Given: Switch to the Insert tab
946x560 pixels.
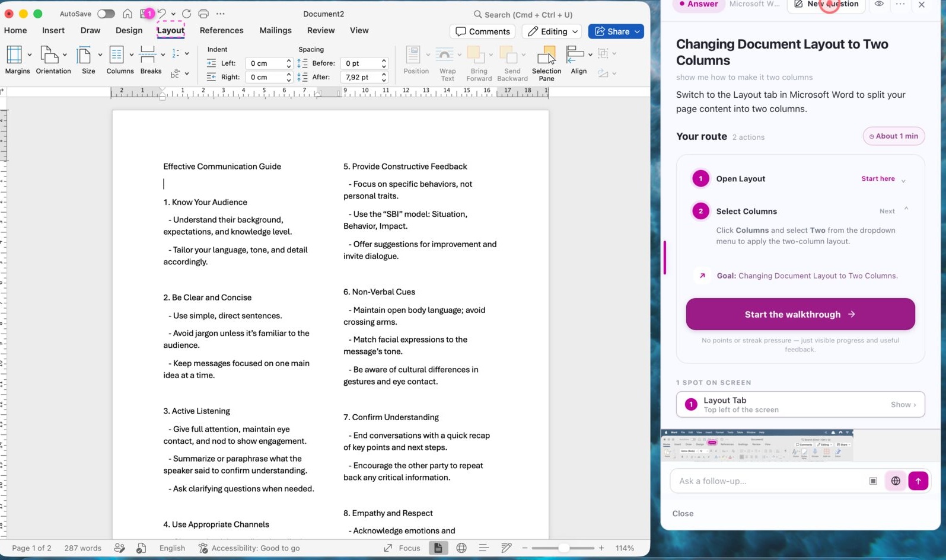Looking at the screenshot, I should pos(53,30).
